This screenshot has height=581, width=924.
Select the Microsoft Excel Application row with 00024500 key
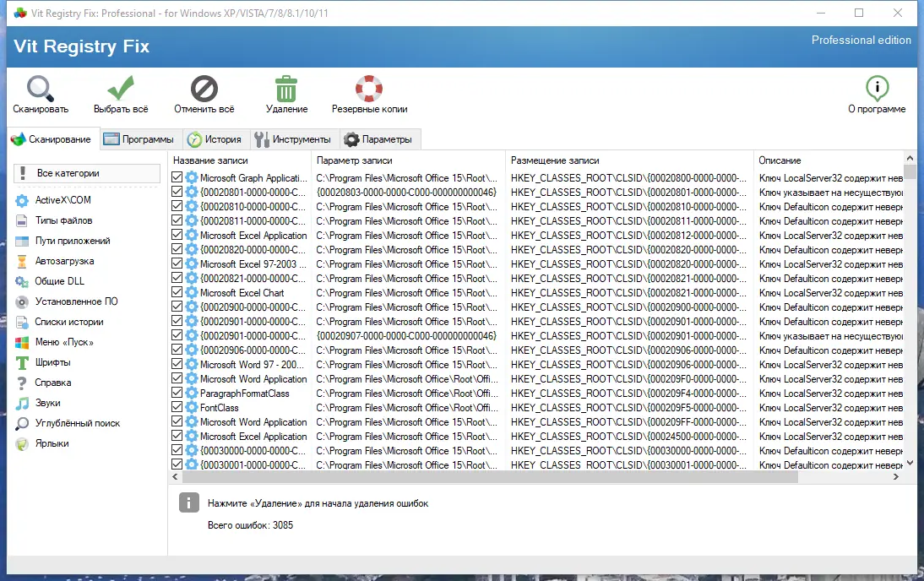pos(537,436)
